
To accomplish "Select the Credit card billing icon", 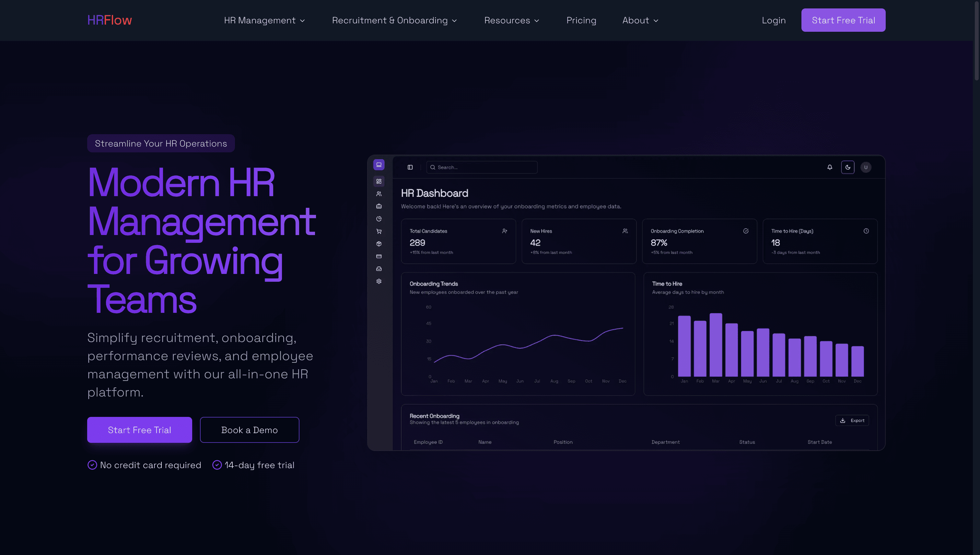I will 379,256.
